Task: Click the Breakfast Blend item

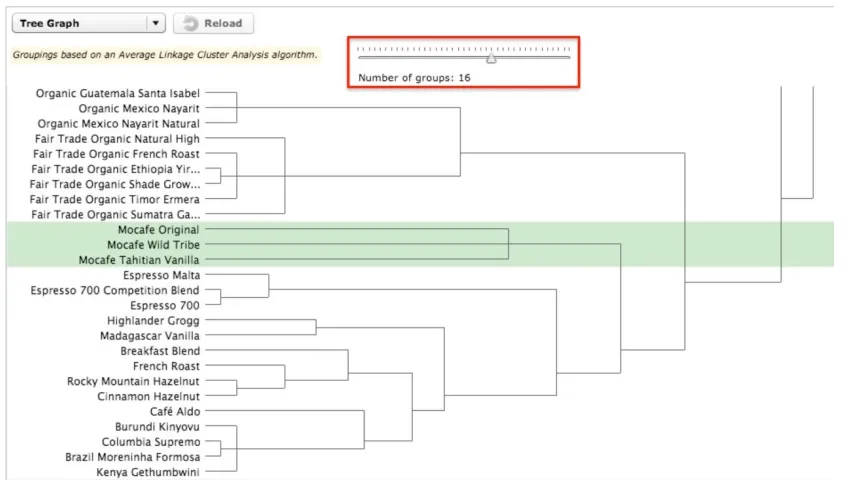Action: coord(160,351)
